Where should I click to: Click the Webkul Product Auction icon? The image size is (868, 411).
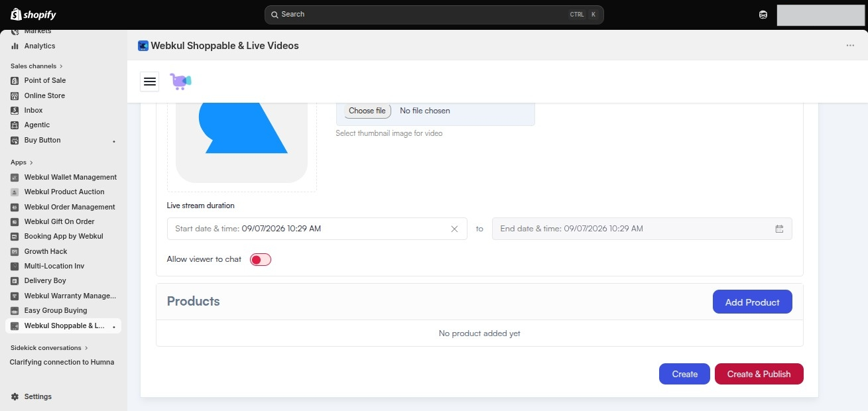[x=15, y=192]
